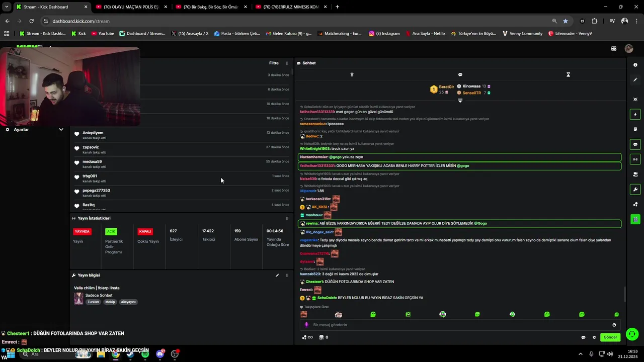This screenshot has height=362, width=644.
Task: Open the Instagram bookmark
Action: pos(384,34)
